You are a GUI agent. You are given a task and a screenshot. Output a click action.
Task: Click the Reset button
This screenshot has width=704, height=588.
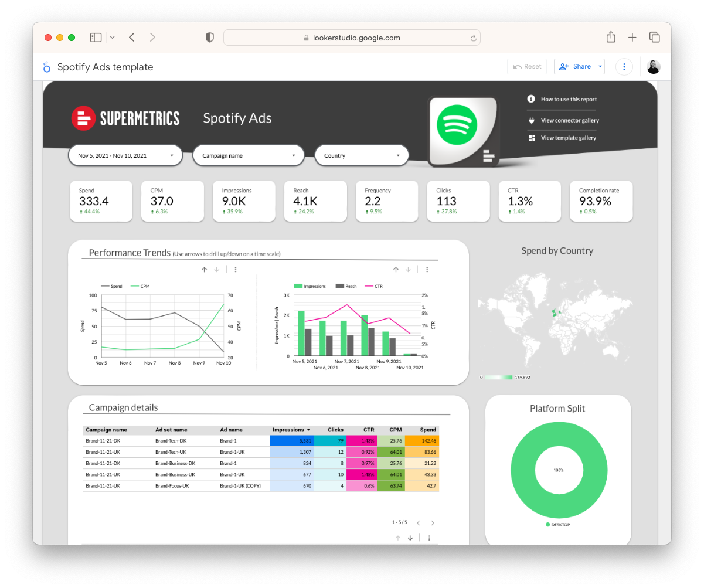pos(527,67)
